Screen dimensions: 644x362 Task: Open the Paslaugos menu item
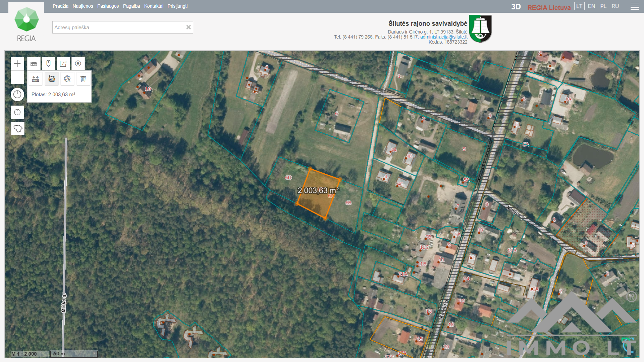108,6
